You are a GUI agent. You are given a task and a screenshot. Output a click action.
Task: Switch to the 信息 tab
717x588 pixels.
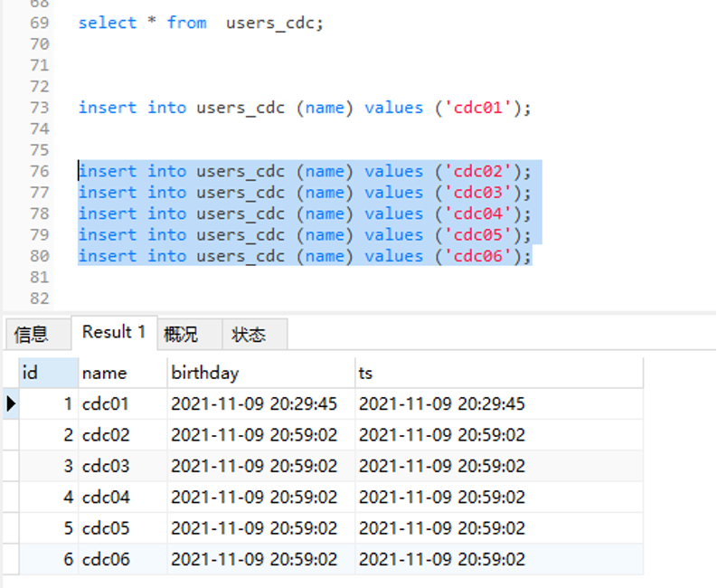click(x=32, y=335)
